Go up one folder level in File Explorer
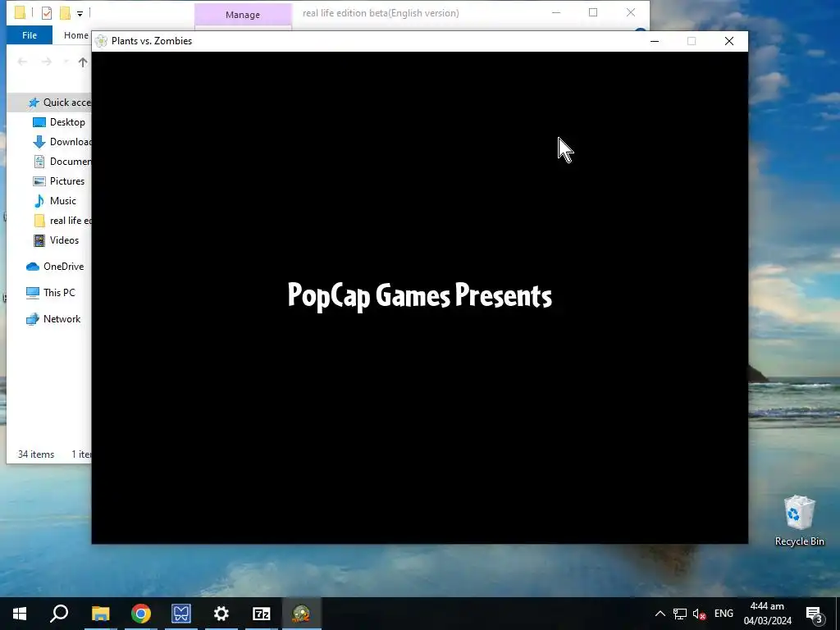The height and width of the screenshot is (630, 840). [83, 62]
